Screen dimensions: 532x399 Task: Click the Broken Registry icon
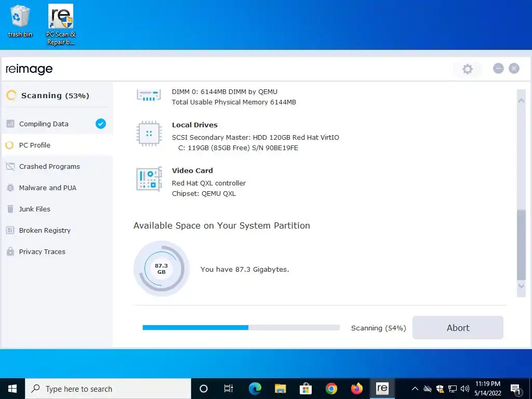(10, 230)
